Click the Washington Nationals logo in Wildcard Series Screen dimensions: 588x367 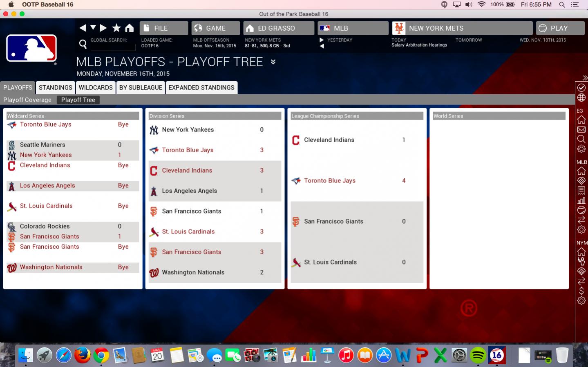pyautogui.click(x=12, y=268)
